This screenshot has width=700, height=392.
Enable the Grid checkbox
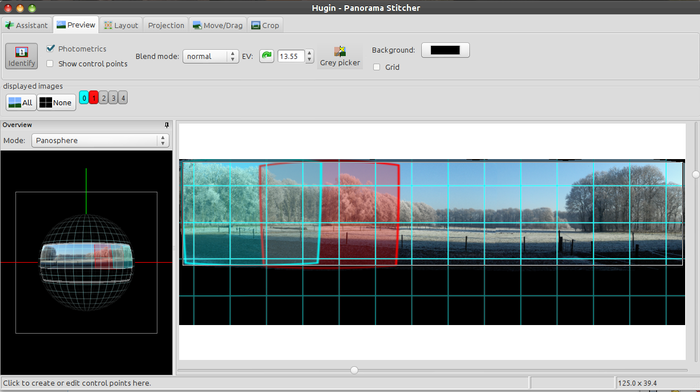coord(377,67)
